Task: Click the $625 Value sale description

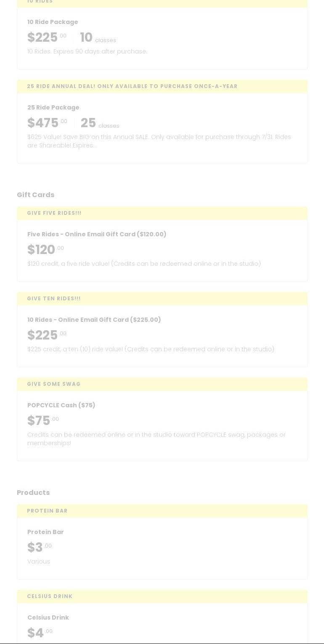Action: 159,141
